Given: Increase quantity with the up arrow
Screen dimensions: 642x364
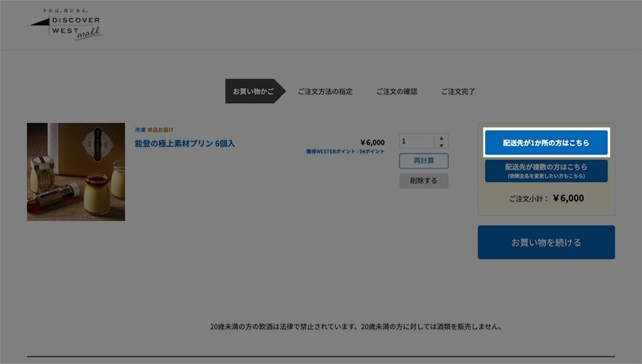Looking at the screenshot, I should pos(441,138).
